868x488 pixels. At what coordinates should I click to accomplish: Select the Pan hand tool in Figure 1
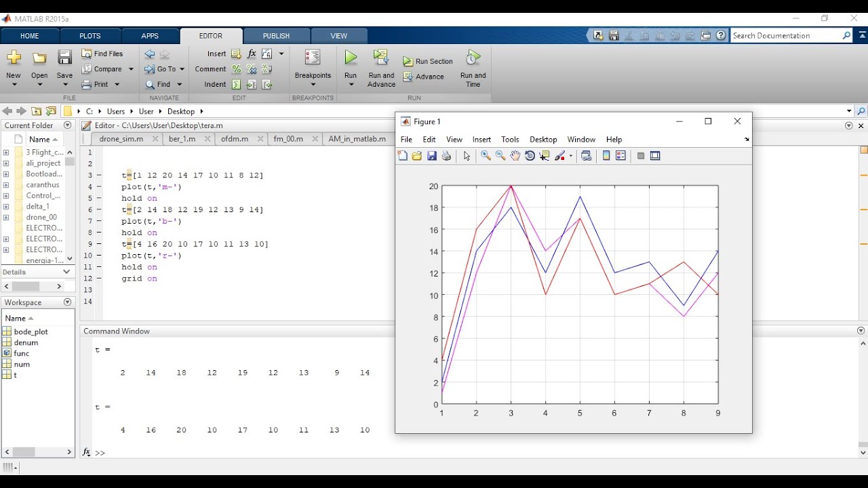click(515, 156)
